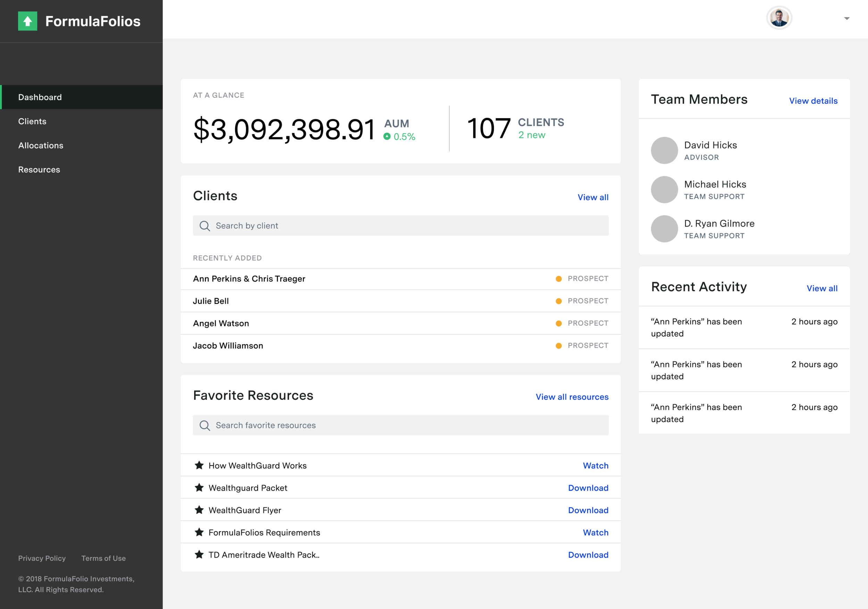Click the magnifier icon in resources search
The height and width of the screenshot is (609, 868).
205,426
